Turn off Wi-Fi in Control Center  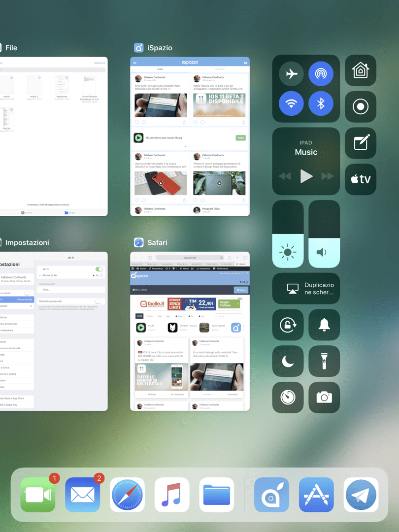291,103
